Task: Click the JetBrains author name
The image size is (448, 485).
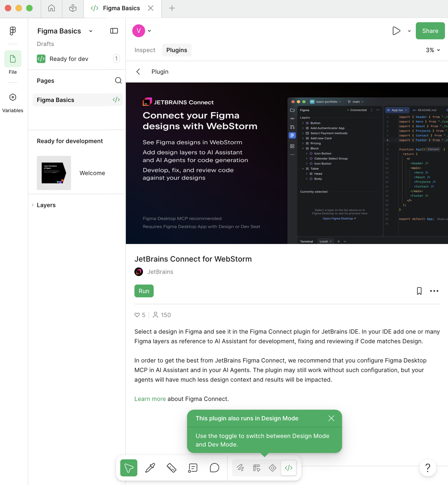Action: click(160, 272)
